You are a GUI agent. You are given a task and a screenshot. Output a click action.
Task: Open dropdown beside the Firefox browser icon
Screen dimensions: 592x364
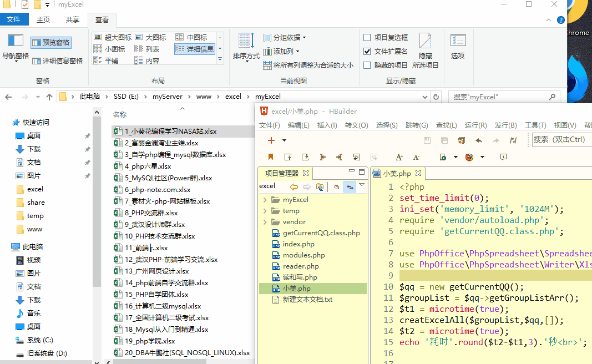click(483, 157)
